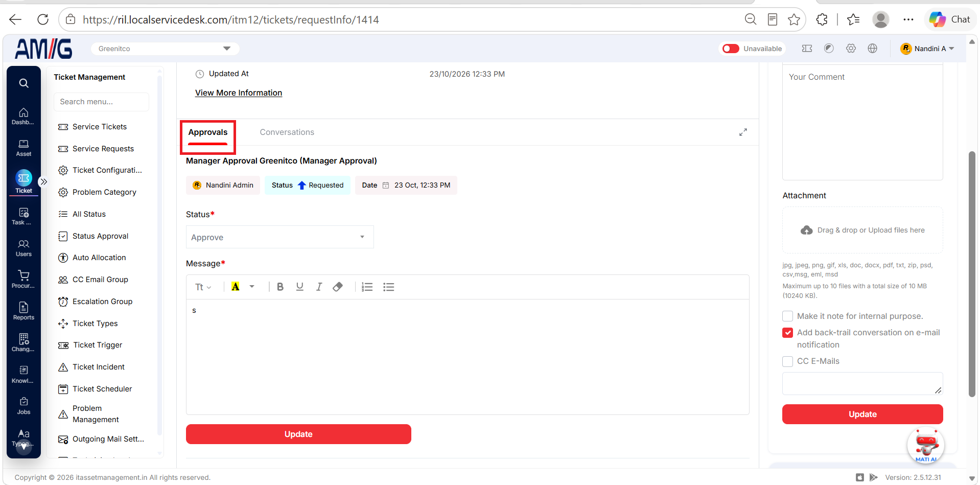
Task: Expand the sidebar with double-chevron
Action: click(x=44, y=181)
